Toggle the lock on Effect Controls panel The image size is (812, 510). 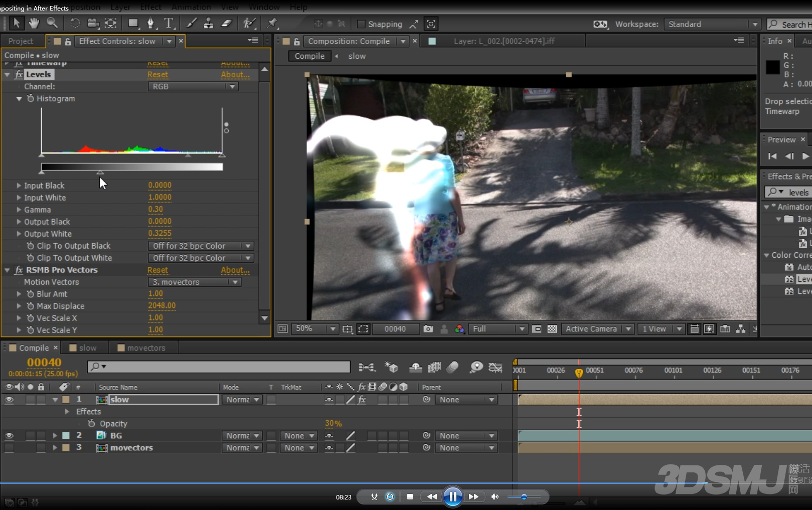[x=68, y=42]
